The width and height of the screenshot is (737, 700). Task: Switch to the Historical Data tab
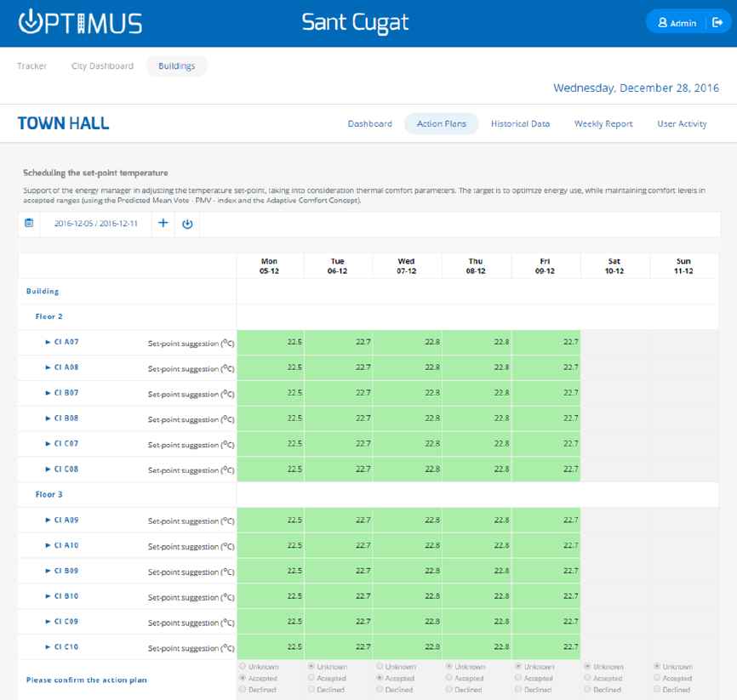(x=520, y=123)
